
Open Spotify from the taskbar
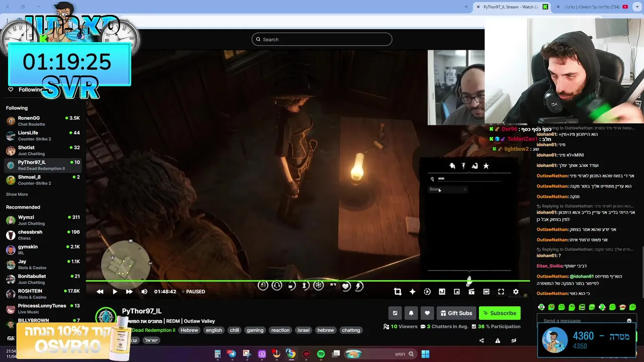(321, 354)
